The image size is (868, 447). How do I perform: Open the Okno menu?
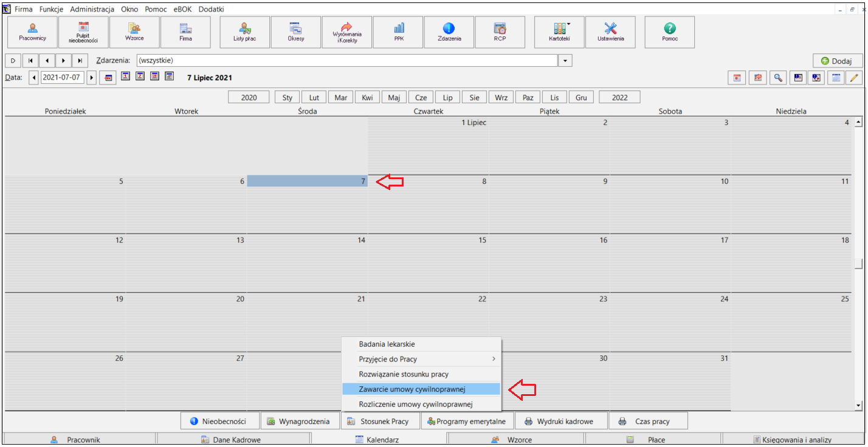point(129,9)
